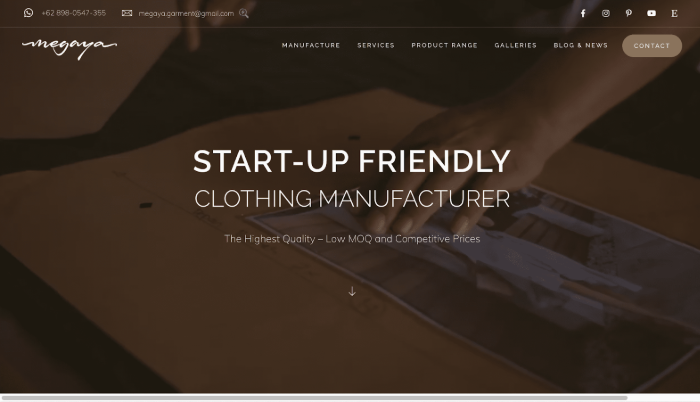The width and height of the screenshot is (700, 402).
Task: Open the YouTube channel icon
Action: [x=651, y=13]
